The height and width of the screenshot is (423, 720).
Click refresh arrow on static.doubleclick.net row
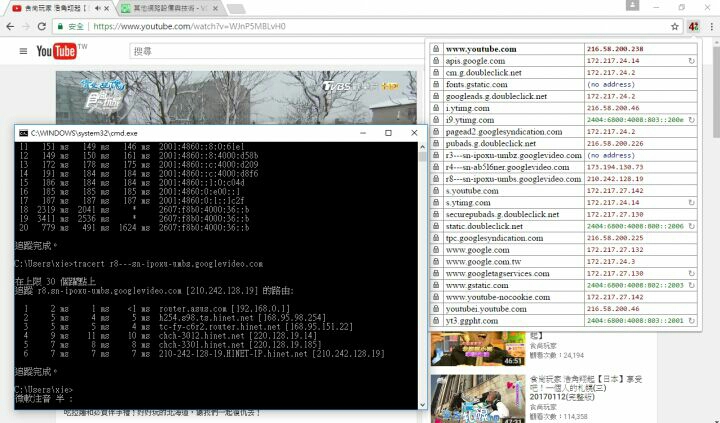coord(692,226)
